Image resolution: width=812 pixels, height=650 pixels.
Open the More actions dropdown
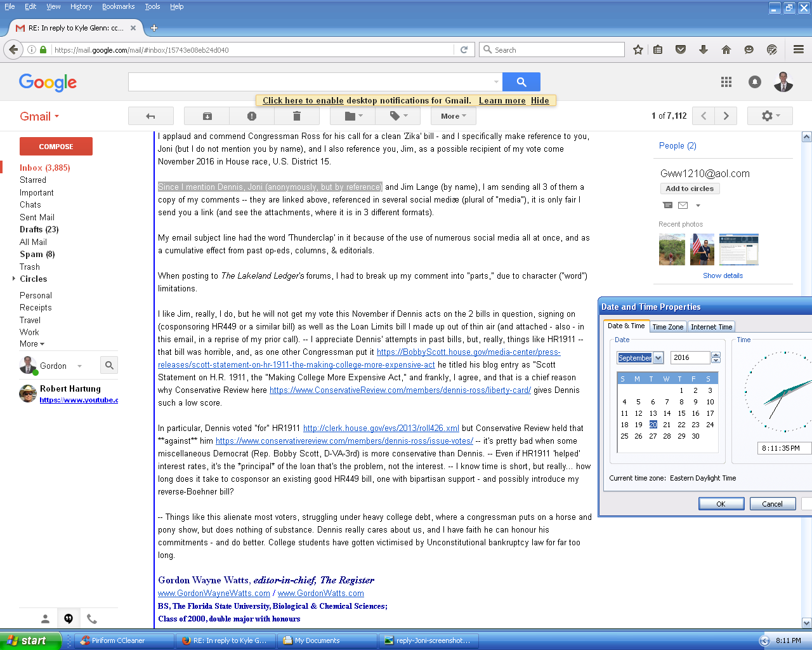(x=454, y=116)
